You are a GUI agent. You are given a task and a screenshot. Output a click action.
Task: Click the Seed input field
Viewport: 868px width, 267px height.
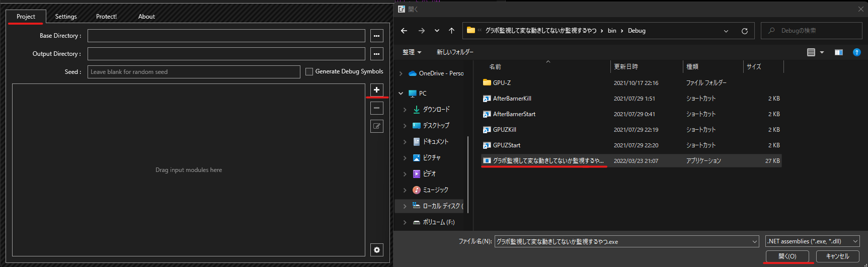pyautogui.click(x=194, y=72)
